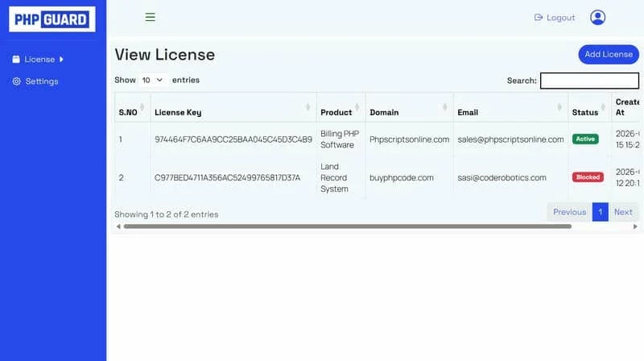
Task: Click the Logout arrow icon
Action: (x=538, y=17)
